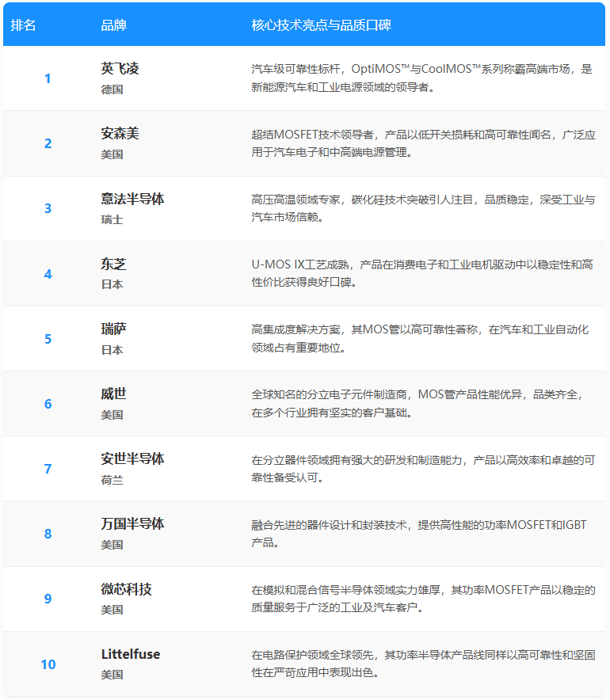Open the 微芯科技 brand entry
Screen dimensions: 610x700
pos(126,589)
